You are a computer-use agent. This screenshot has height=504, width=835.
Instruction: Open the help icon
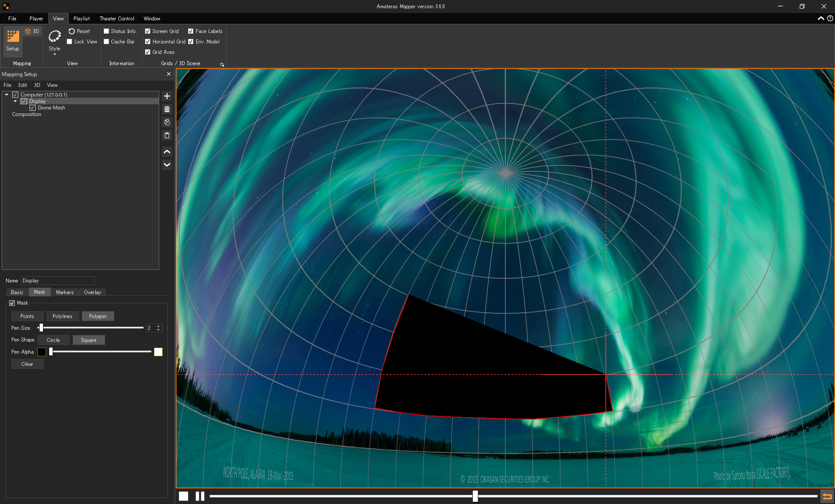[x=830, y=18]
